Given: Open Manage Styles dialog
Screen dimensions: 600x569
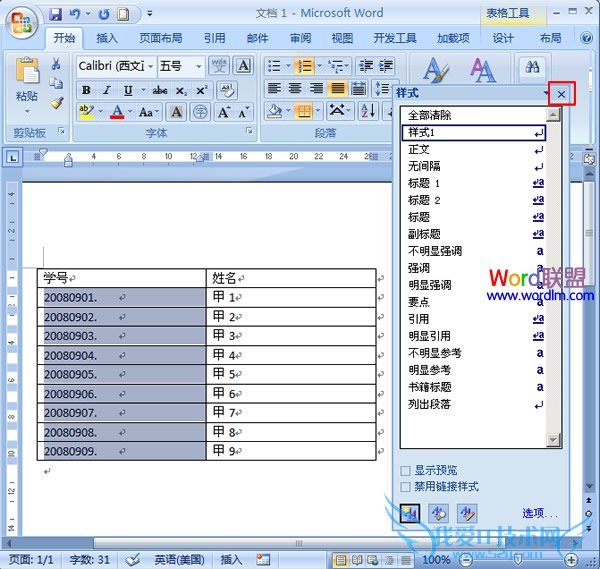Looking at the screenshot, I should (x=467, y=513).
